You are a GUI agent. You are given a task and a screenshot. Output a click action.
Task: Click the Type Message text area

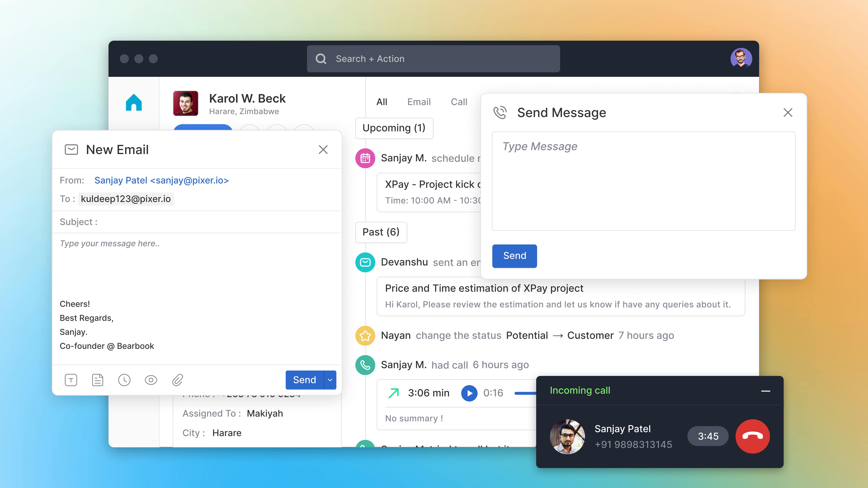(644, 181)
